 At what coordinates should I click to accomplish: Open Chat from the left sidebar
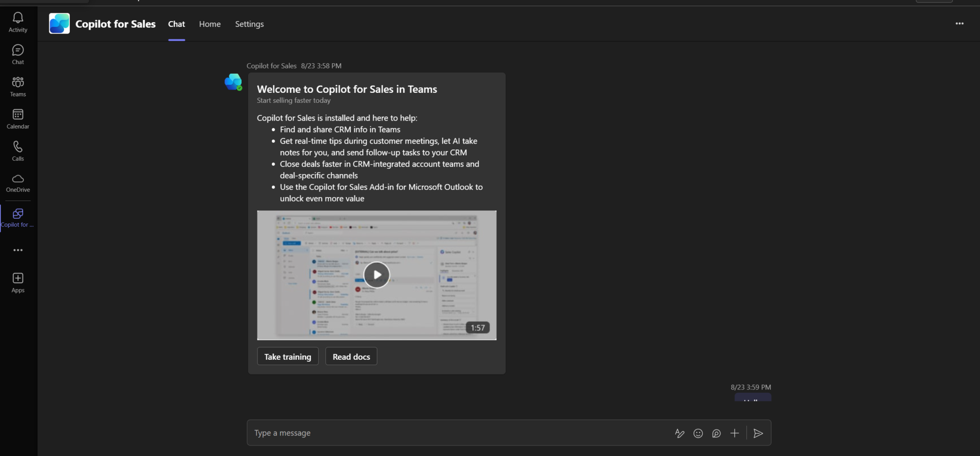[18, 54]
